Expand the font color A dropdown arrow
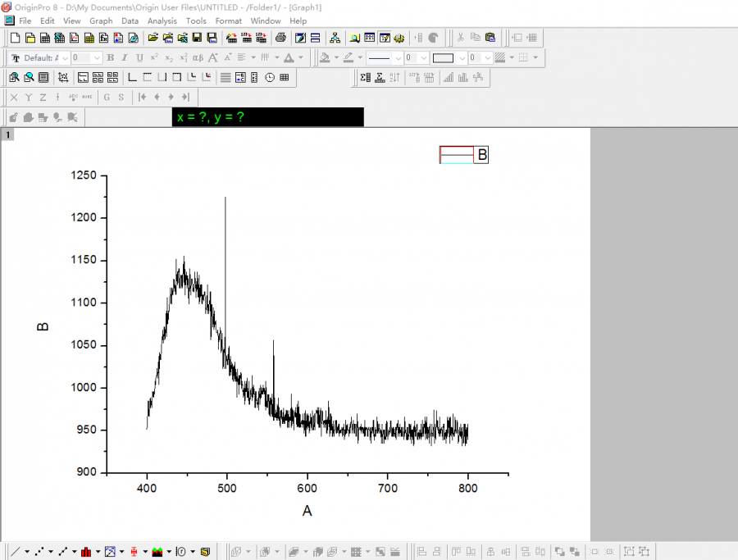This screenshot has width=738, height=560. 301,57
